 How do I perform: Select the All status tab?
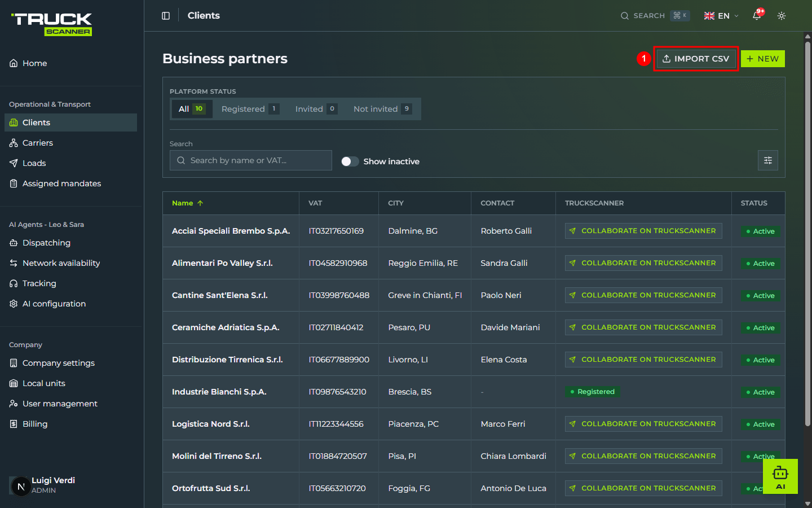tap(192, 109)
